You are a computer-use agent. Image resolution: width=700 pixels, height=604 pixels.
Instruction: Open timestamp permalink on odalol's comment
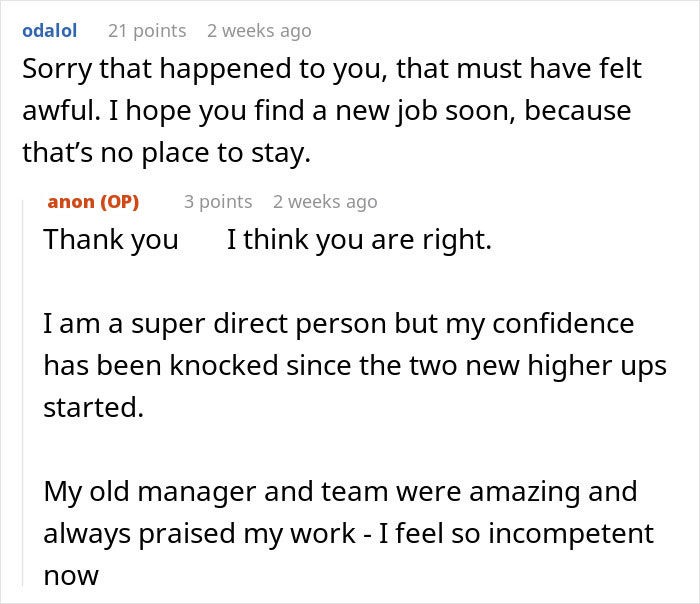click(259, 31)
